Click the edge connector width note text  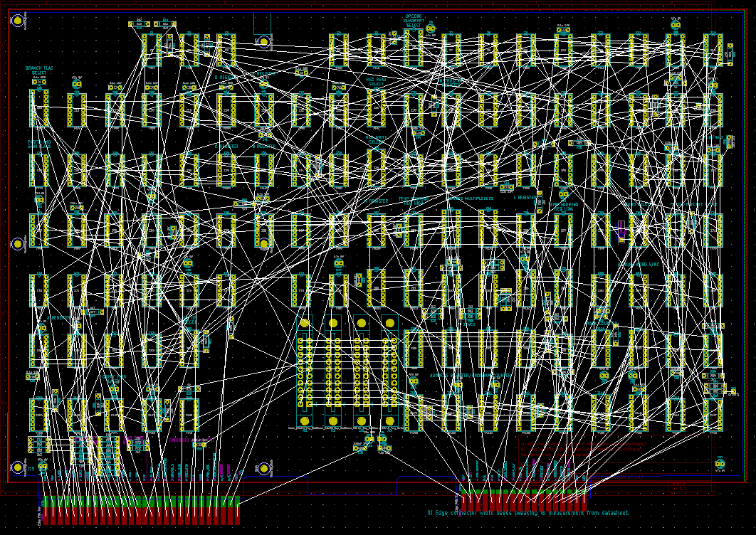(527, 513)
